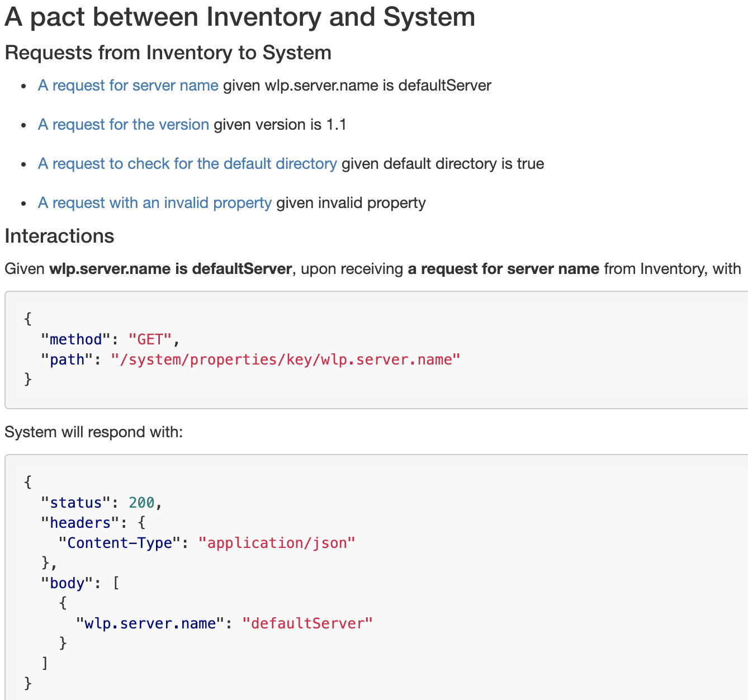Click the 'given version is 1.1' text
The image size is (748, 700).
280,125
